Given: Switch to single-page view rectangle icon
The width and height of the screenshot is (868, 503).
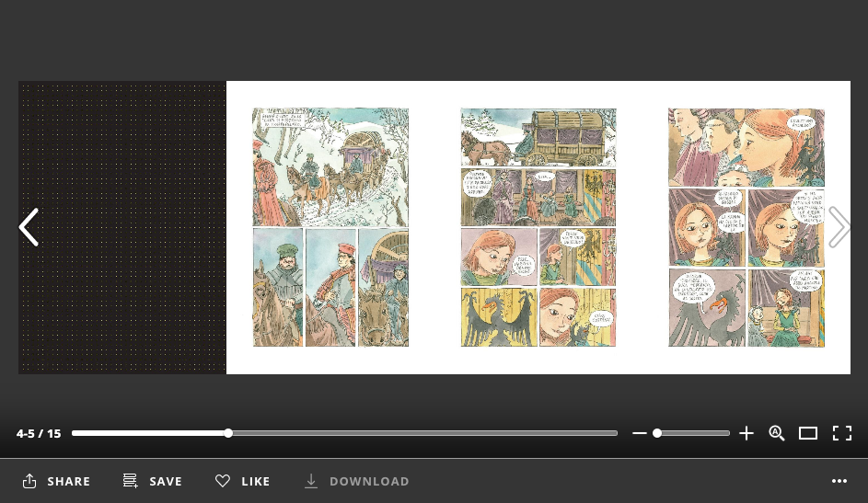Looking at the screenshot, I should (807, 433).
